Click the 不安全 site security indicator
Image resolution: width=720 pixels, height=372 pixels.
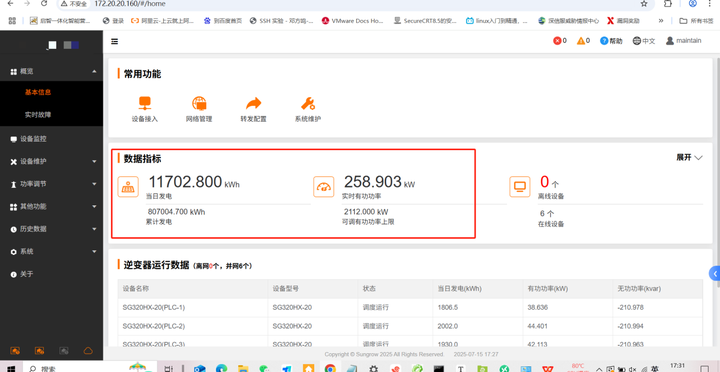(73, 4)
